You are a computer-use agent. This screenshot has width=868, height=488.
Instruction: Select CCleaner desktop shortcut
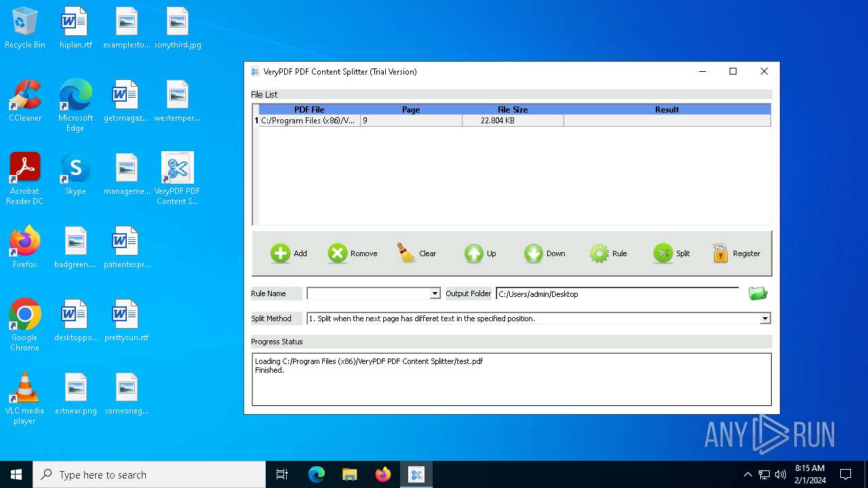pos(25,102)
